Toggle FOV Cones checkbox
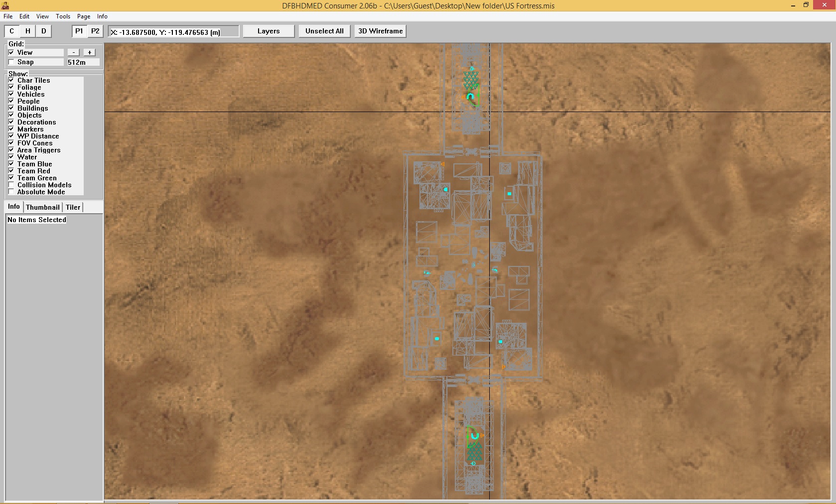836x504 pixels. pos(11,143)
